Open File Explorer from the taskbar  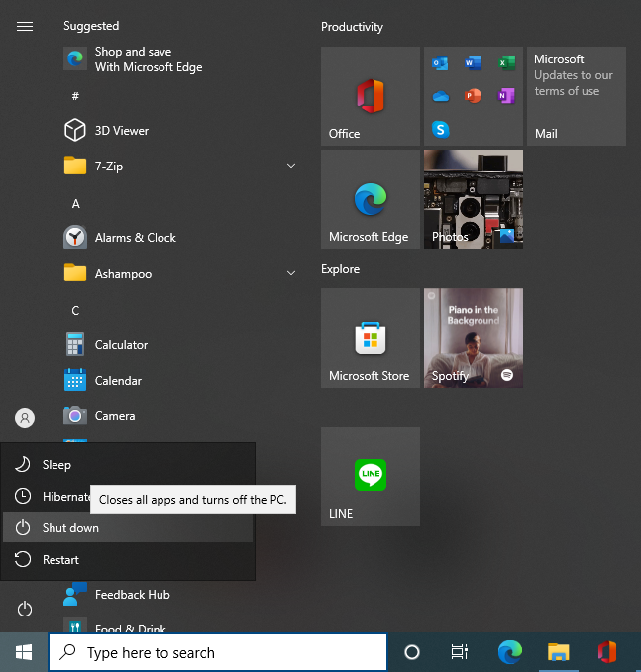pyautogui.click(x=559, y=652)
